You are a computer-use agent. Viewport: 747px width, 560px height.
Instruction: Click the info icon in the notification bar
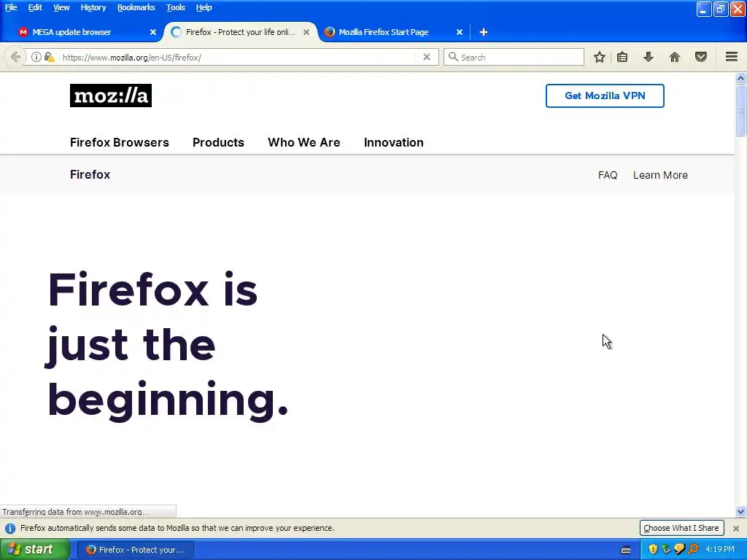[x=10, y=528]
